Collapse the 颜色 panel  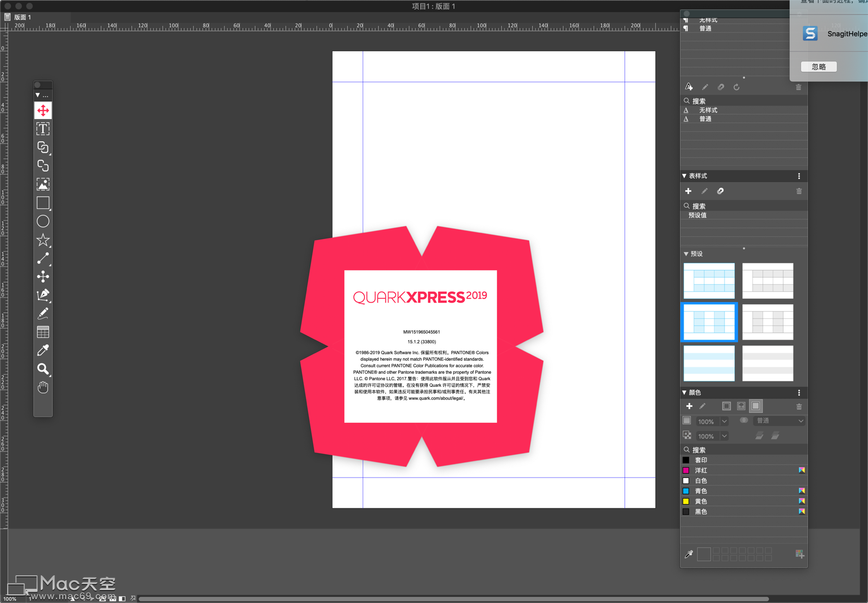click(x=684, y=392)
